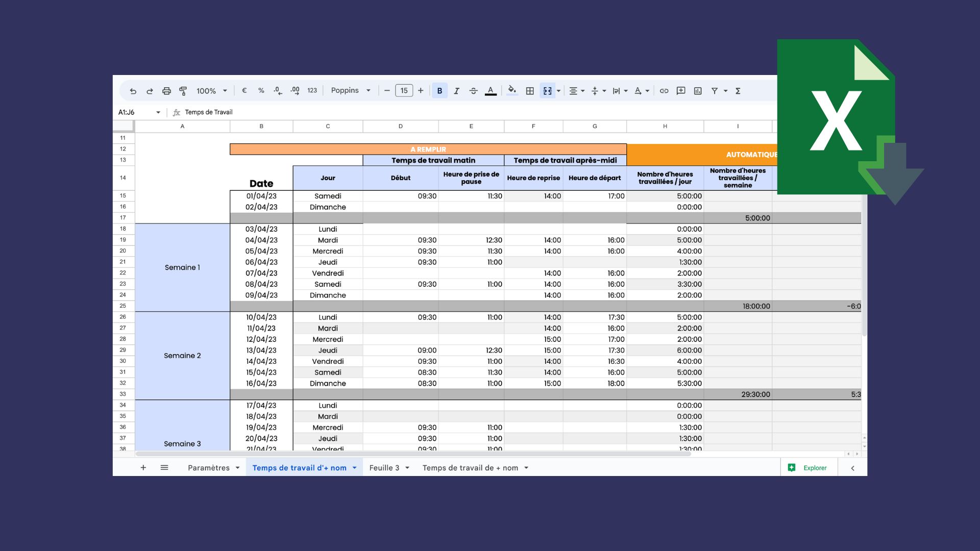The width and height of the screenshot is (980, 551).
Task: Click the font size input field
Action: point(404,90)
